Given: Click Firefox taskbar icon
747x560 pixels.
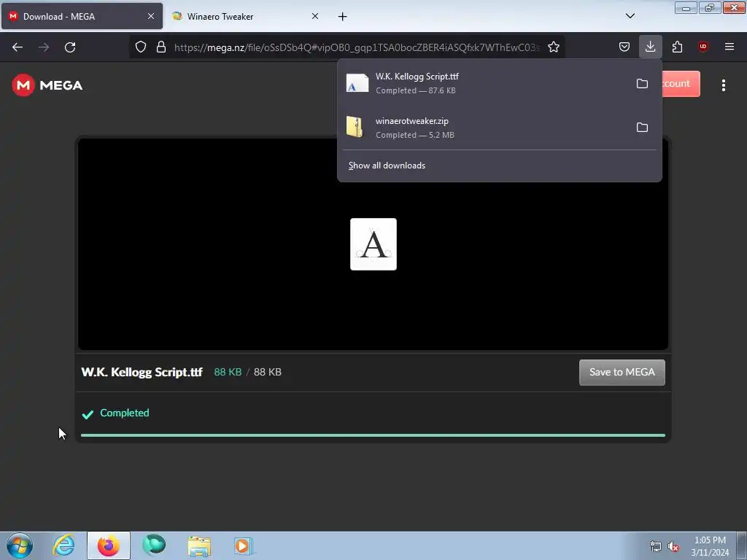Looking at the screenshot, I should [108, 545].
